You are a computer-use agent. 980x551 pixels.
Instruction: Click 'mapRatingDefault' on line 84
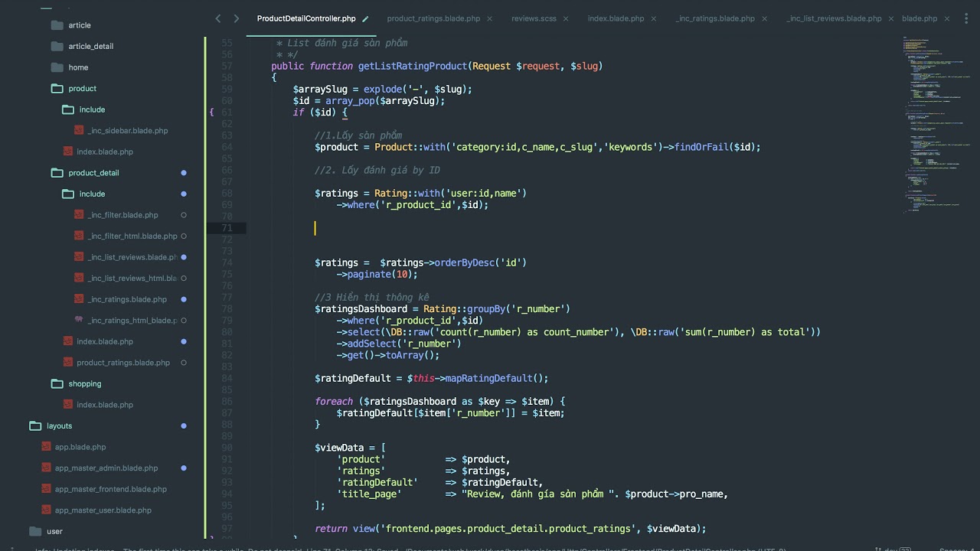pos(489,378)
